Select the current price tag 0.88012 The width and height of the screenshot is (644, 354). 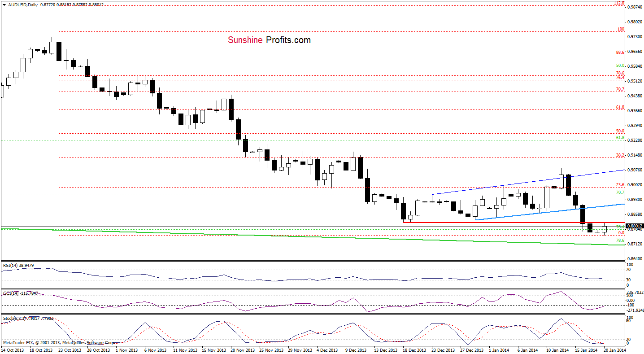(635, 226)
